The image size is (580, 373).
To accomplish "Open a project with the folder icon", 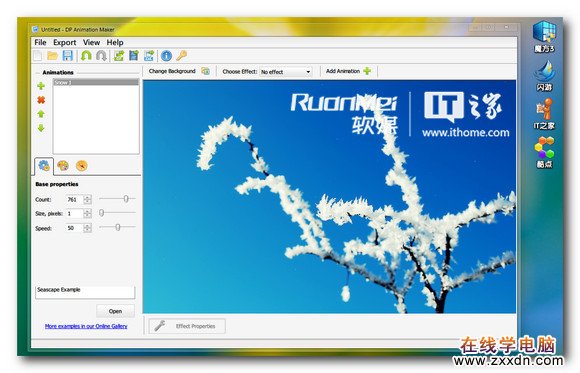I will tap(53, 56).
